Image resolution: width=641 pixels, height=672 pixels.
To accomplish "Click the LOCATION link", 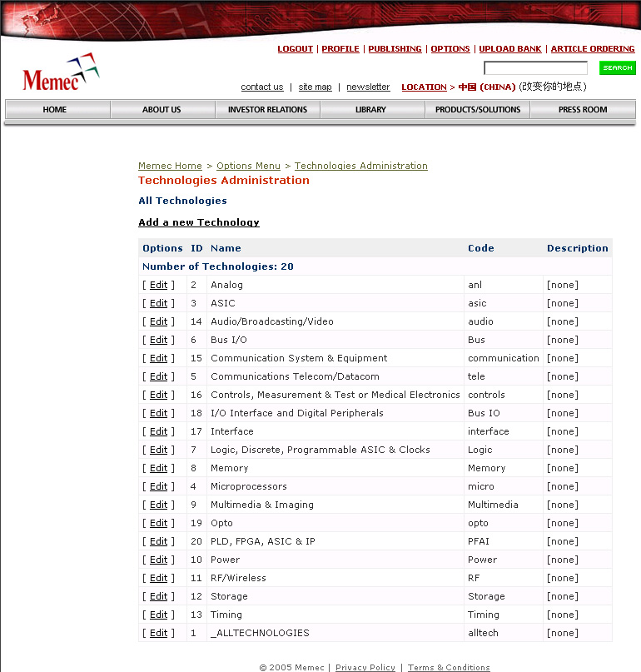I will coord(425,87).
